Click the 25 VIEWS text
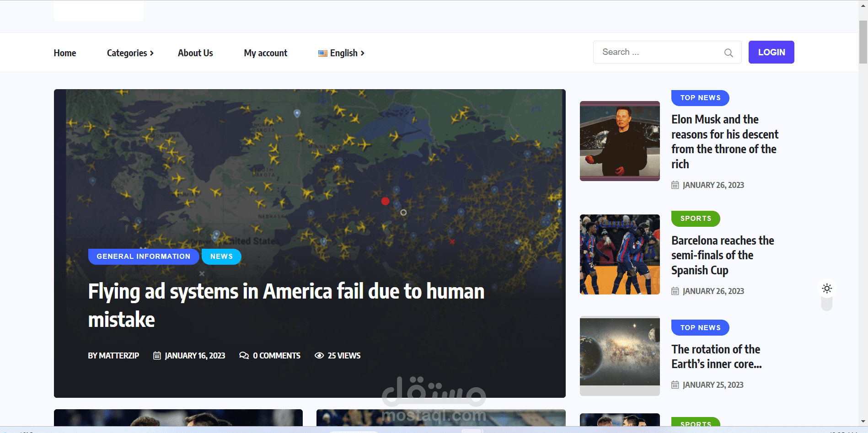Screen dimensions: 868x433 [x=344, y=356]
